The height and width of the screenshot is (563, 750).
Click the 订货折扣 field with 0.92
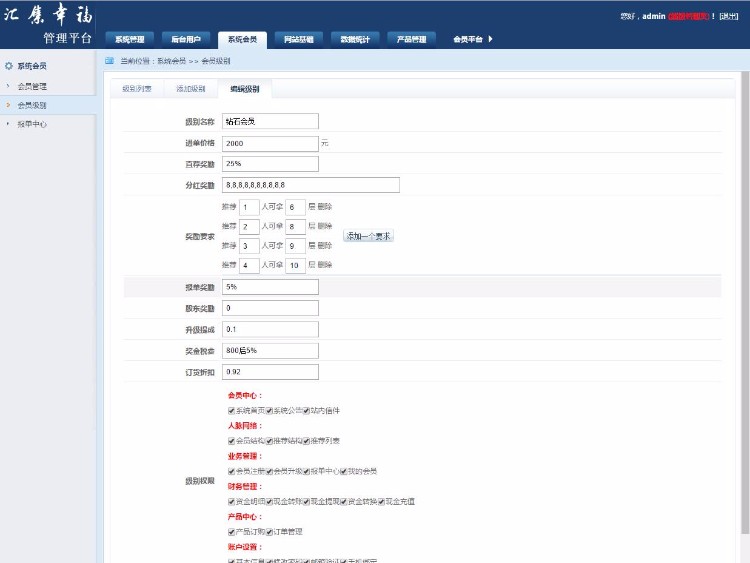(x=270, y=372)
